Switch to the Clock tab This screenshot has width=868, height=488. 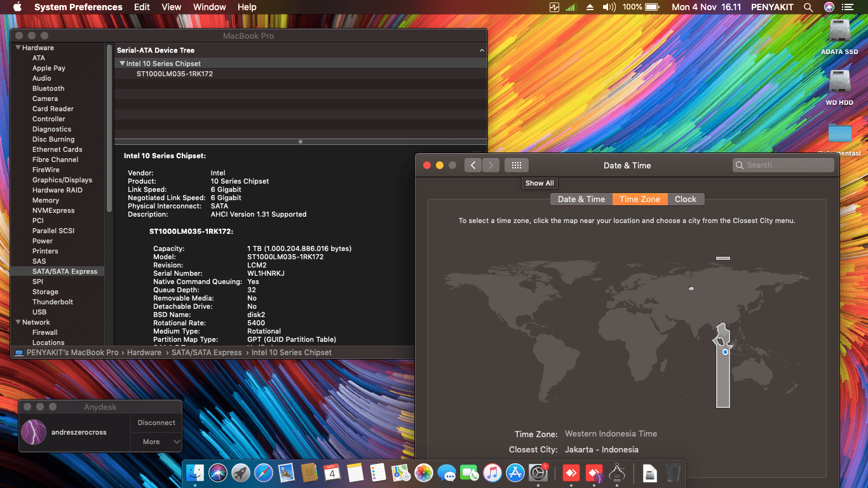[686, 199]
